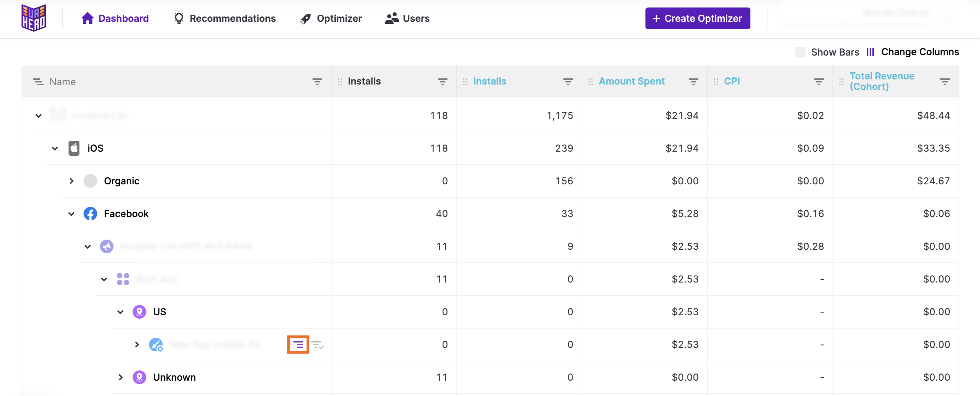Click the Change Columns bars icon
Image resolution: width=980 pixels, height=396 pixels.
pos(870,52)
